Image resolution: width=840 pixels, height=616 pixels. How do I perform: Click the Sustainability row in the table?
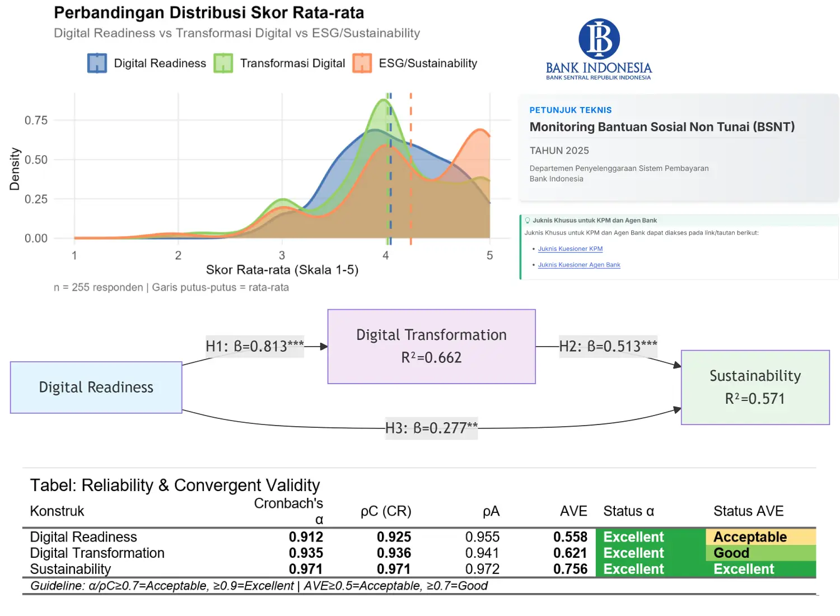point(71,570)
